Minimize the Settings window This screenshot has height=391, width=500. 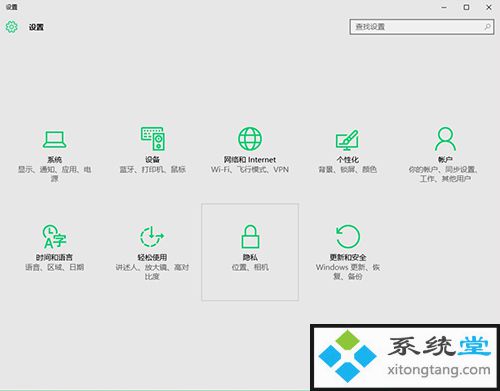[x=444, y=7]
